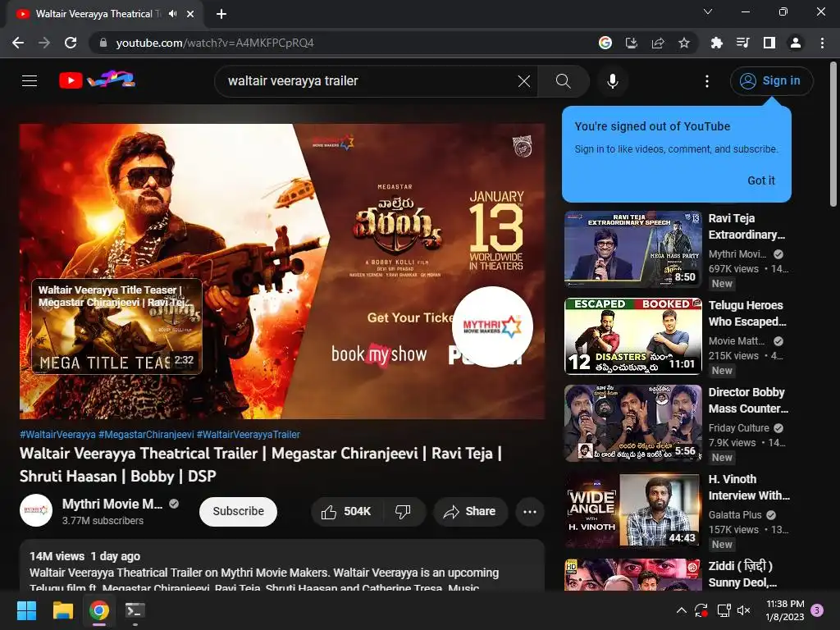Click the Sign in button
The width and height of the screenshot is (840, 630).
771,81
